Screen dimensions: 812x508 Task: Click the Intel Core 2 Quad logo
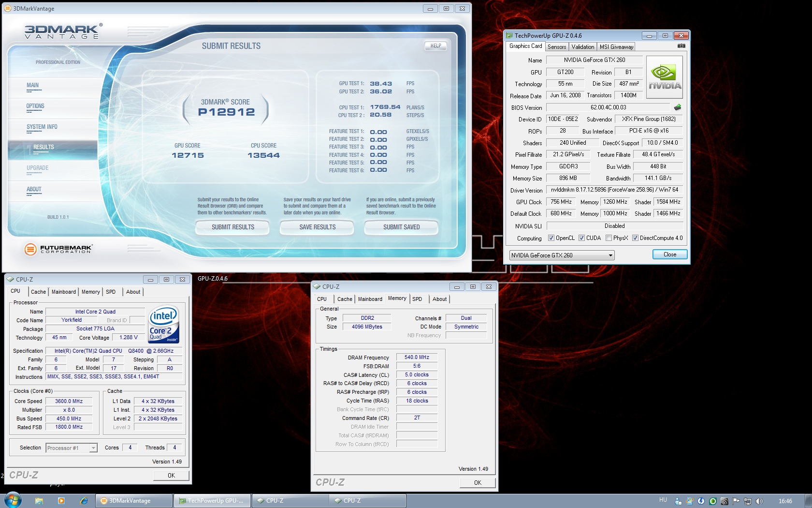(x=163, y=324)
